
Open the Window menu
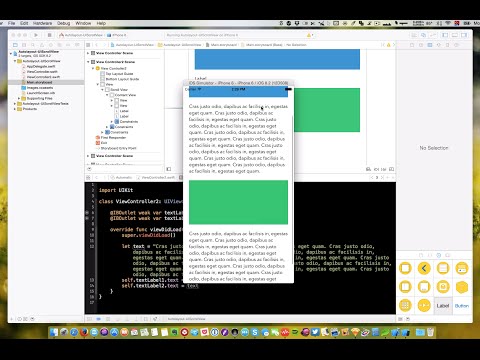[83, 23]
